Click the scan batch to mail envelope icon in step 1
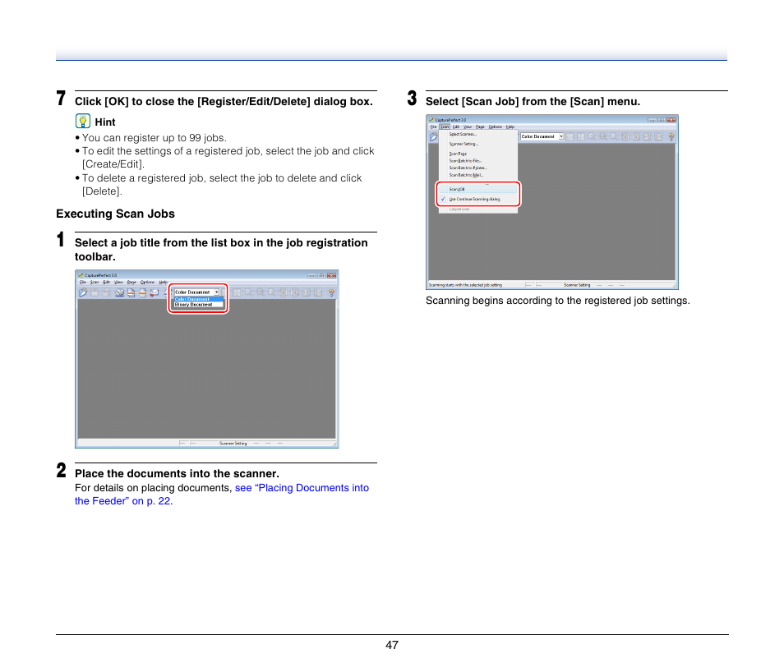This screenshot has width=784, height=672. [x=154, y=292]
